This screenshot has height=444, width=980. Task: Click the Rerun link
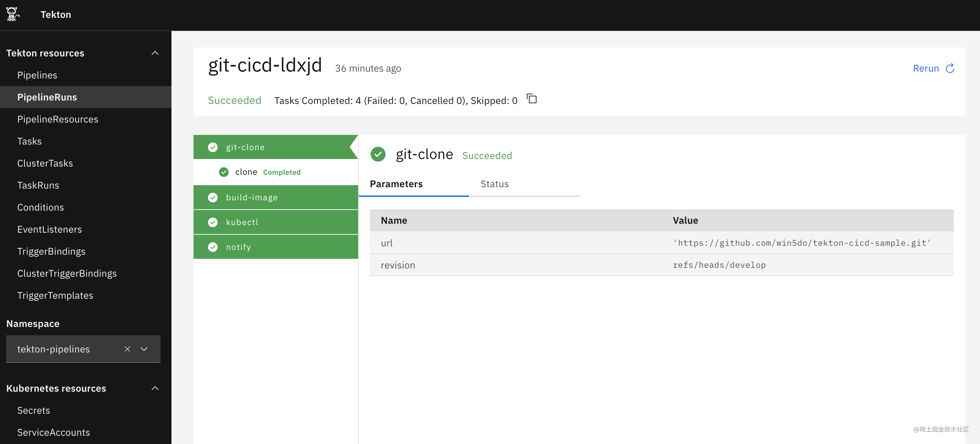pos(926,68)
